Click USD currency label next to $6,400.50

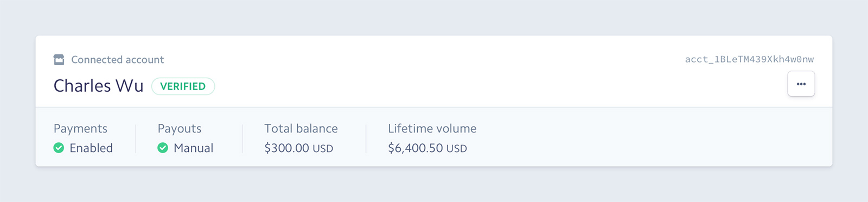coord(457,149)
